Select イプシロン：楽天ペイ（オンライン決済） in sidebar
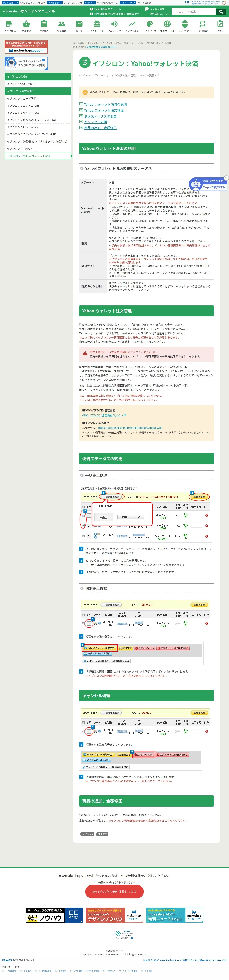Image resolution: width=229 pixels, height=980 pixels. pyautogui.click(x=38, y=134)
